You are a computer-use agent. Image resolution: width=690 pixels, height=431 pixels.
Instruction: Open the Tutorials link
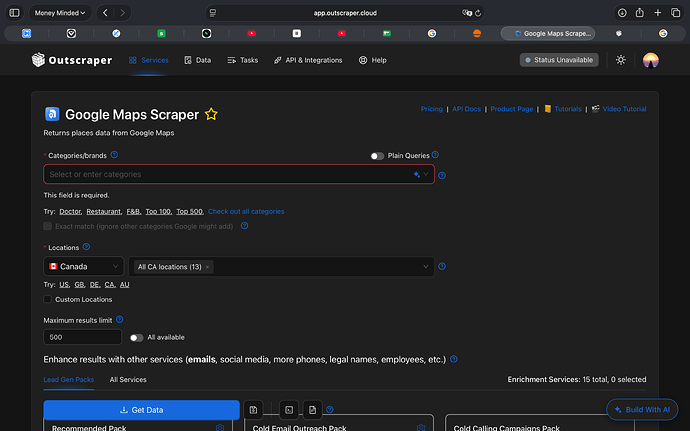(563, 109)
